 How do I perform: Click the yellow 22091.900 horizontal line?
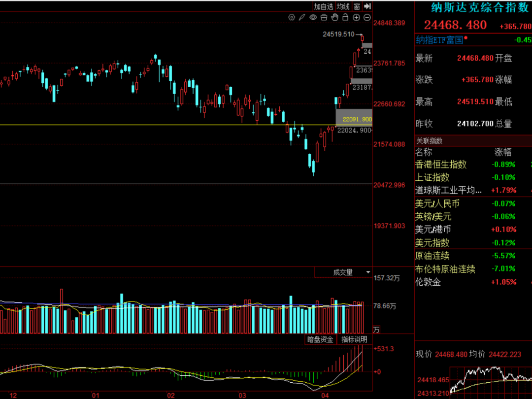pyautogui.click(x=169, y=125)
